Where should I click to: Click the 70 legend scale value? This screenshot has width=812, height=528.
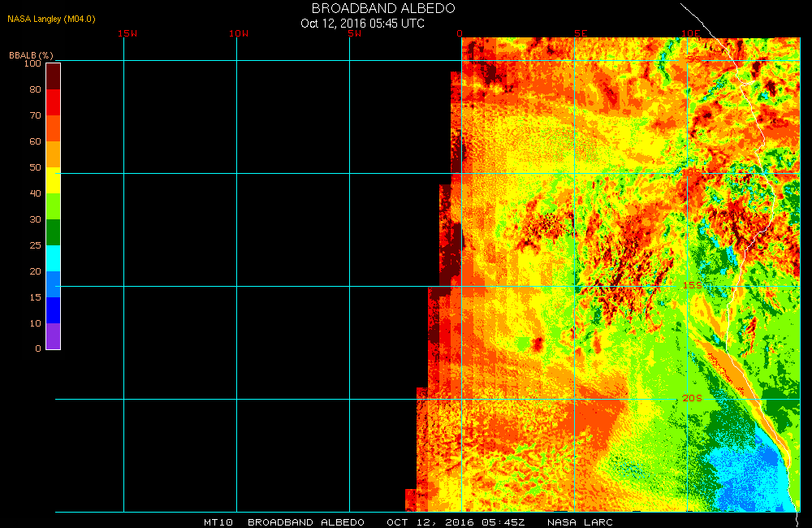35,115
